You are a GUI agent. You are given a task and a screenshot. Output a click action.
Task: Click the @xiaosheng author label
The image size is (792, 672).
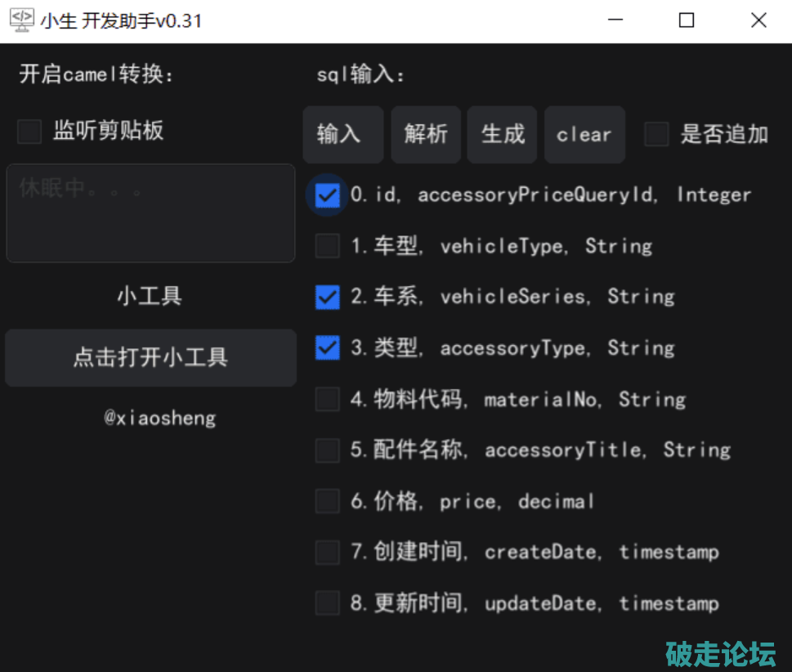pyautogui.click(x=159, y=419)
